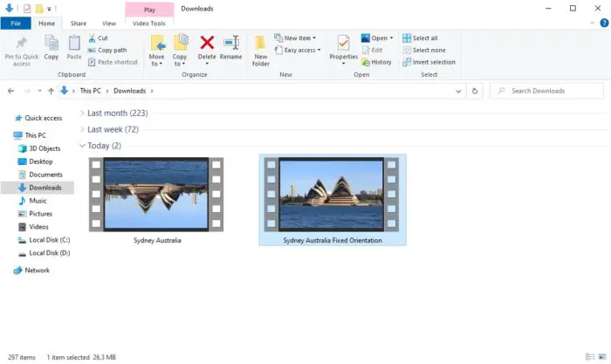
Task: Open Documents in the sidebar
Action: point(40,175)
